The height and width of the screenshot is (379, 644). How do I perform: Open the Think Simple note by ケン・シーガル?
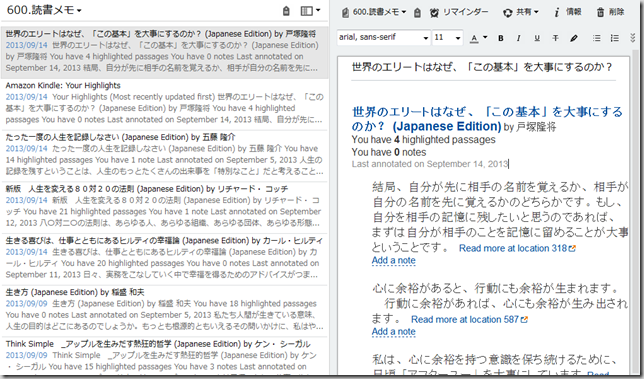coord(164,356)
